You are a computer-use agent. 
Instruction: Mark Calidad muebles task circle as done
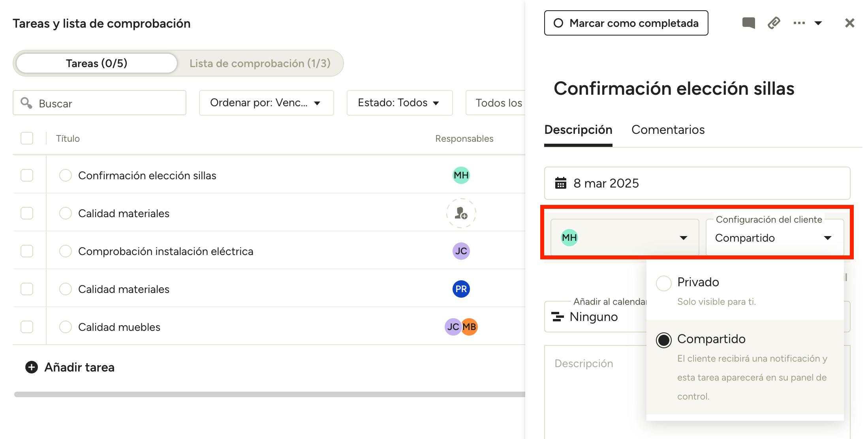click(x=65, y=327)
